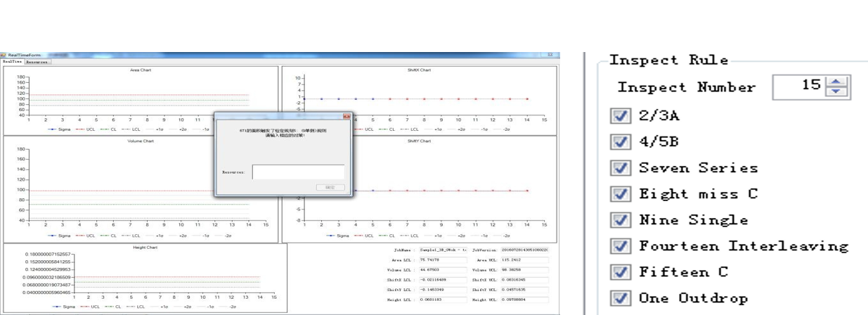The height and width of the screenshot is (315, 868).
Task: Decrease the Inspect Number value
Action: coord(836,92)
